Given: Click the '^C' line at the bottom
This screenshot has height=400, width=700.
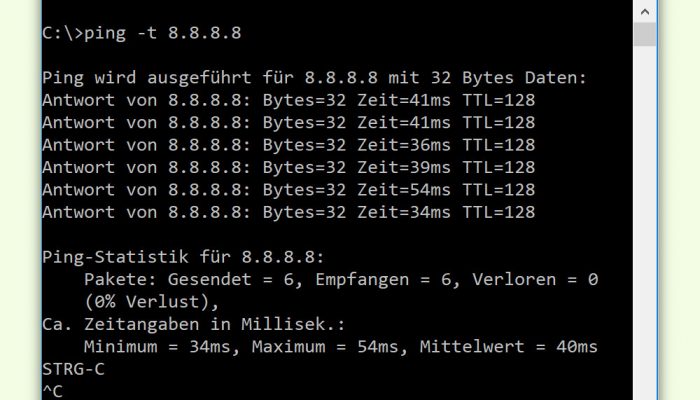Looking at the screenshot, I should coord(53,392).
